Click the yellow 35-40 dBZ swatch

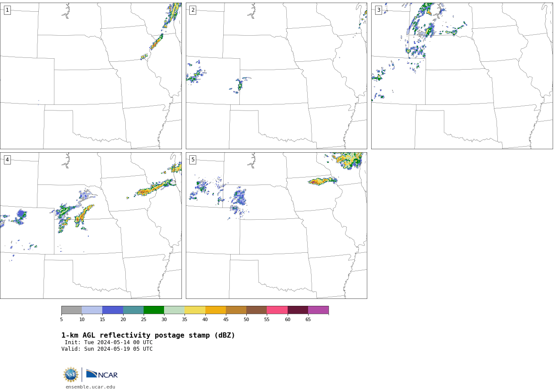point(195,310)
